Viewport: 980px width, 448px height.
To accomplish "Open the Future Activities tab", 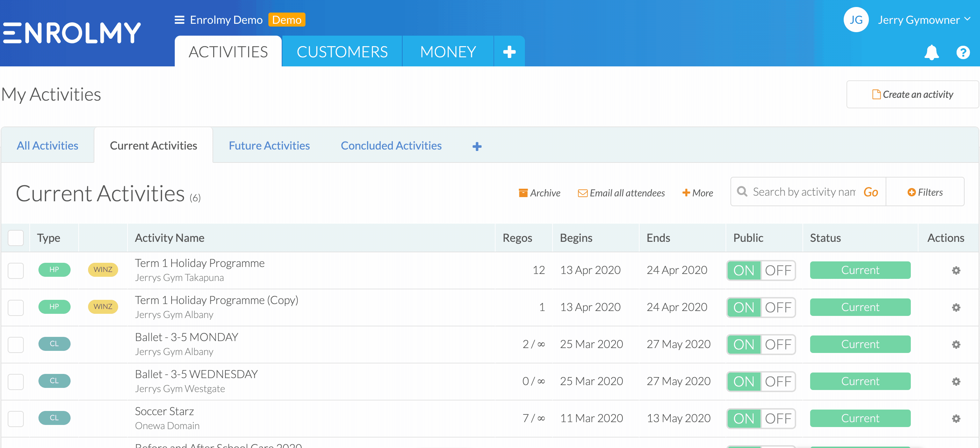I will [269, 146].
